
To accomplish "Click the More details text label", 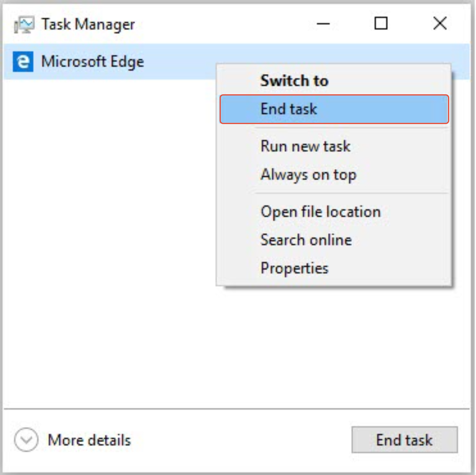I will (89, 440).
